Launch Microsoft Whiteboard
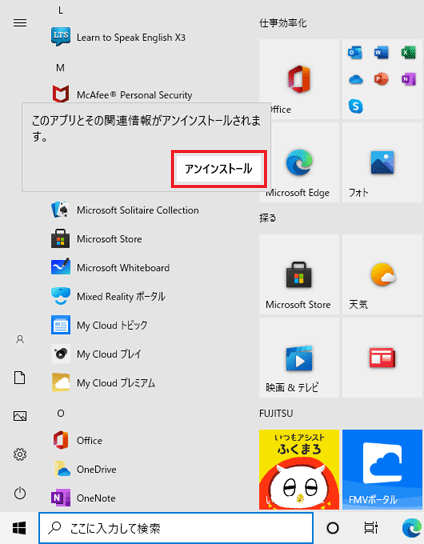Image resolution: width=424 pixels, height=544 pixels. (x=110, y=267)
